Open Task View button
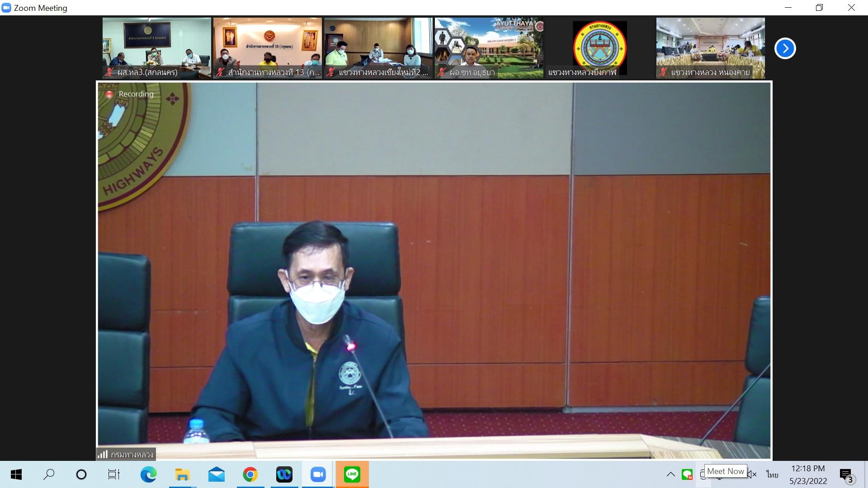 [114, 474]
